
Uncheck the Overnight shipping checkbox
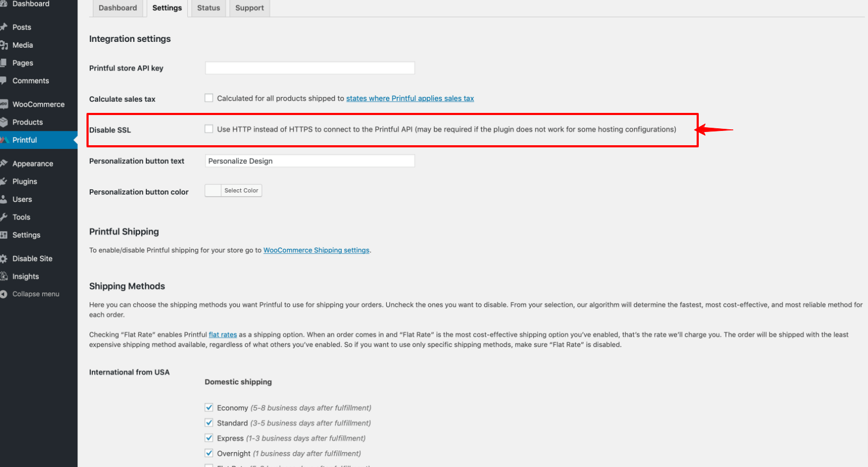click(x=209, y=453)
